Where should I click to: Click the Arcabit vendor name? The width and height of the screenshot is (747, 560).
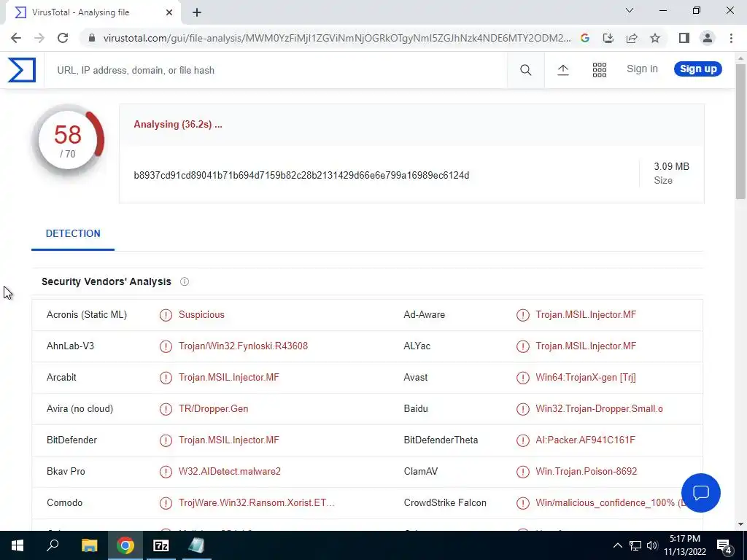coord(61,378)
